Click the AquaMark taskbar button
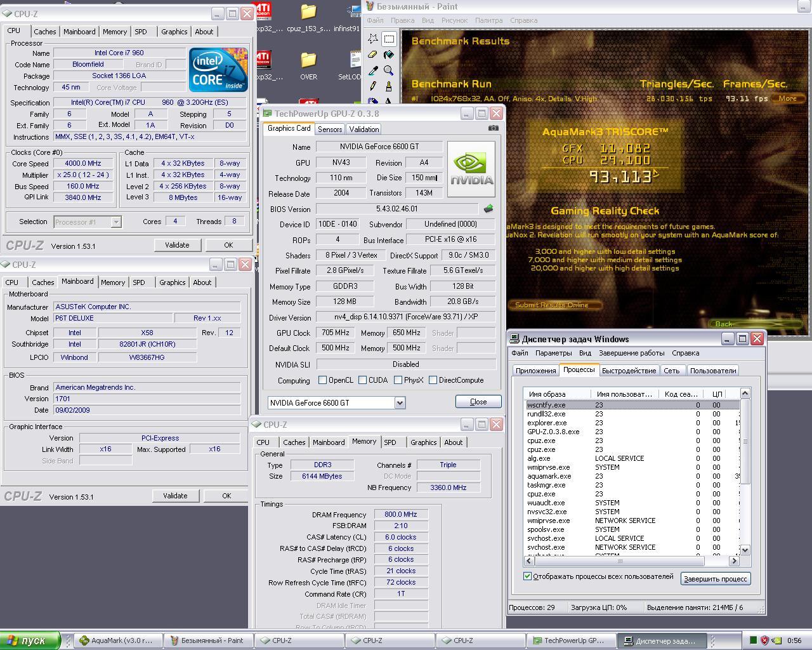Screen dimensions: 812x650 tap(118, 640)
